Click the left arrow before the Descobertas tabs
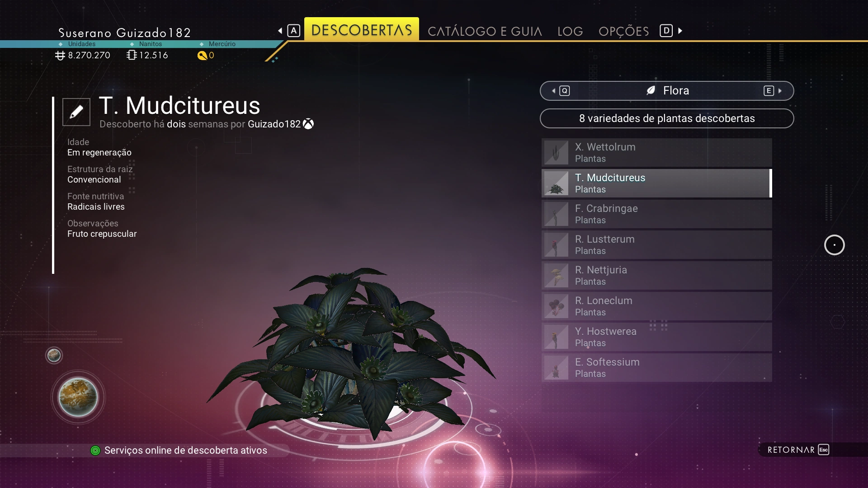This screenshot has height=488, width=868. [280, 31]
